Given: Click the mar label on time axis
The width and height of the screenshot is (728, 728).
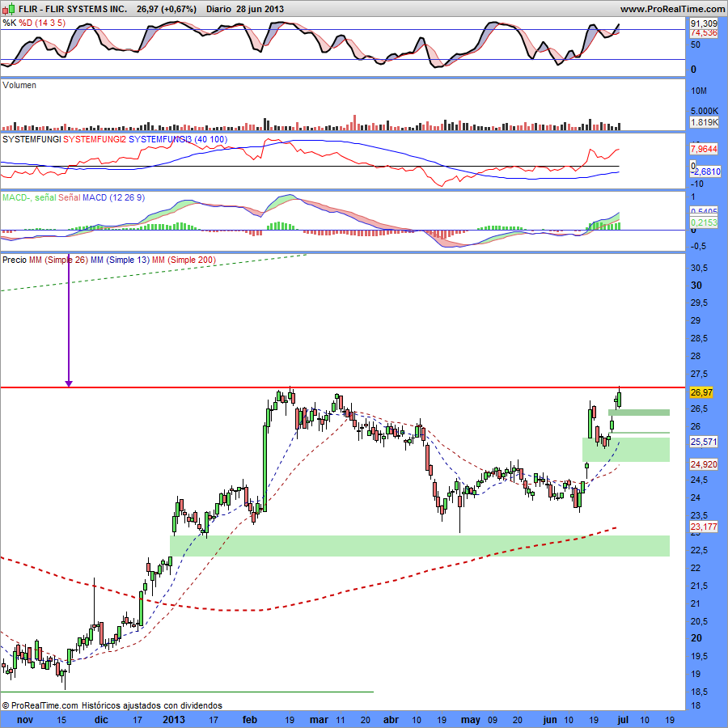Looking at the screenshot, I should [x=319, y=720].
